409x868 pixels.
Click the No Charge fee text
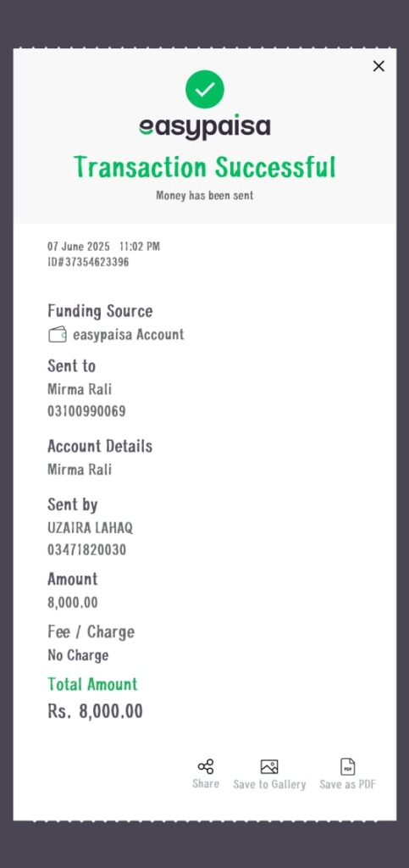pos(78,655)
